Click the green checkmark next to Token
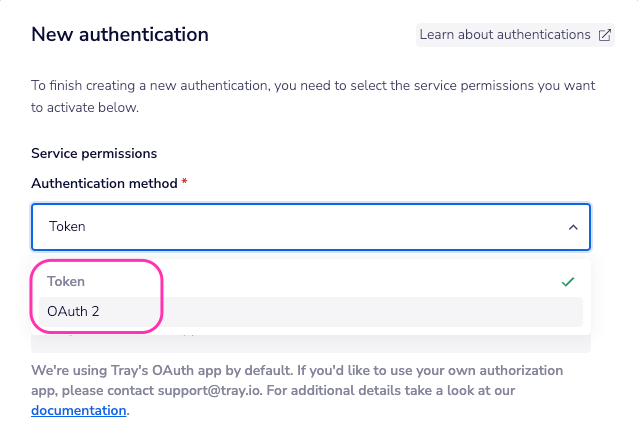 (568, 282)
